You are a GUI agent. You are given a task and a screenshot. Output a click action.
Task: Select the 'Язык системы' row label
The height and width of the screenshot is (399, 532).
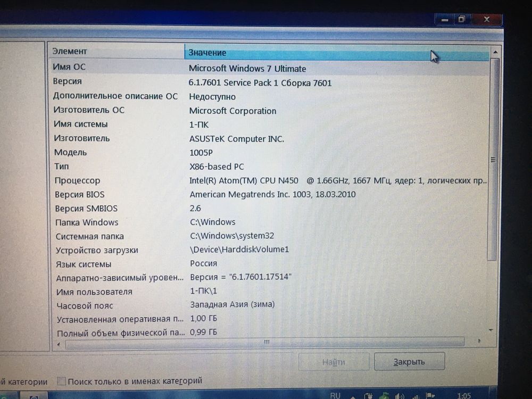click(x=84, y=264)
